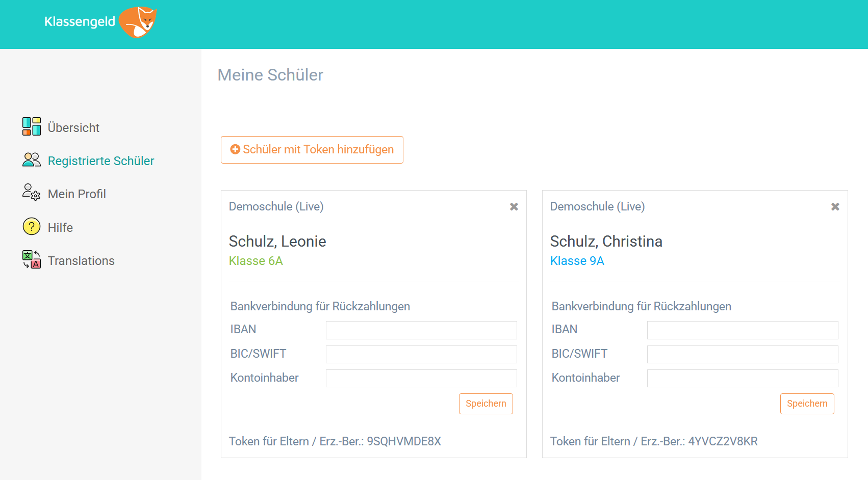
Task: Save Leonie's bank details with Speichern
Action: (x=486, y=404)
